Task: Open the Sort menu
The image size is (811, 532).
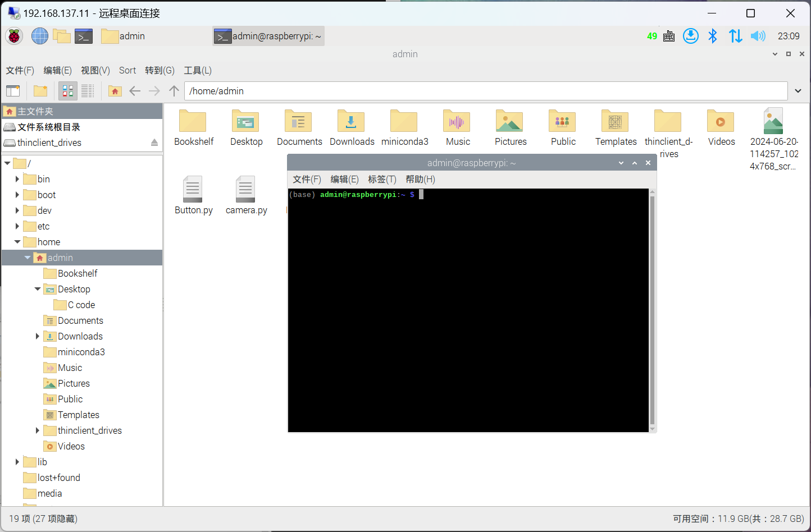Action: [127, 70]
